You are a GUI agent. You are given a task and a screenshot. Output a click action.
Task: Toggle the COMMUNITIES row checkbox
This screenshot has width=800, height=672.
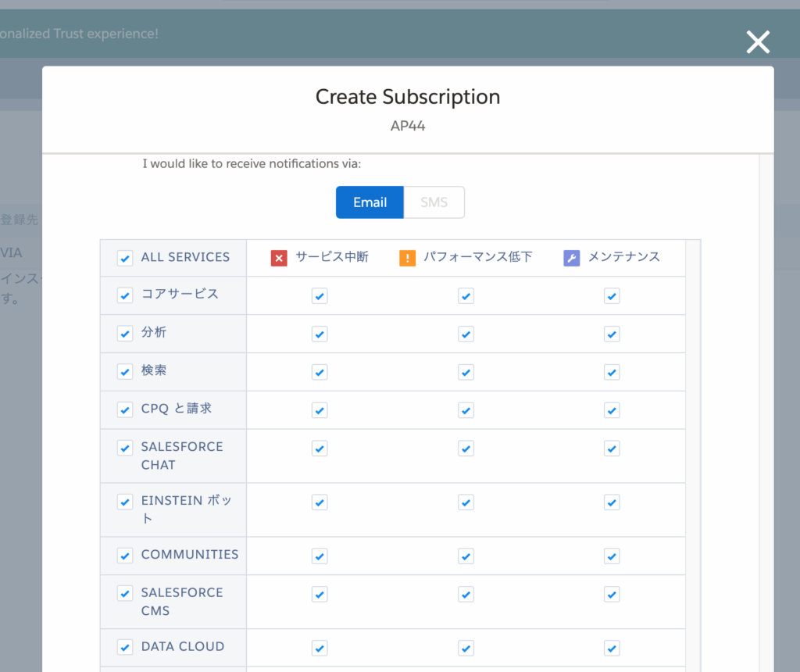(x=125, y=556)
